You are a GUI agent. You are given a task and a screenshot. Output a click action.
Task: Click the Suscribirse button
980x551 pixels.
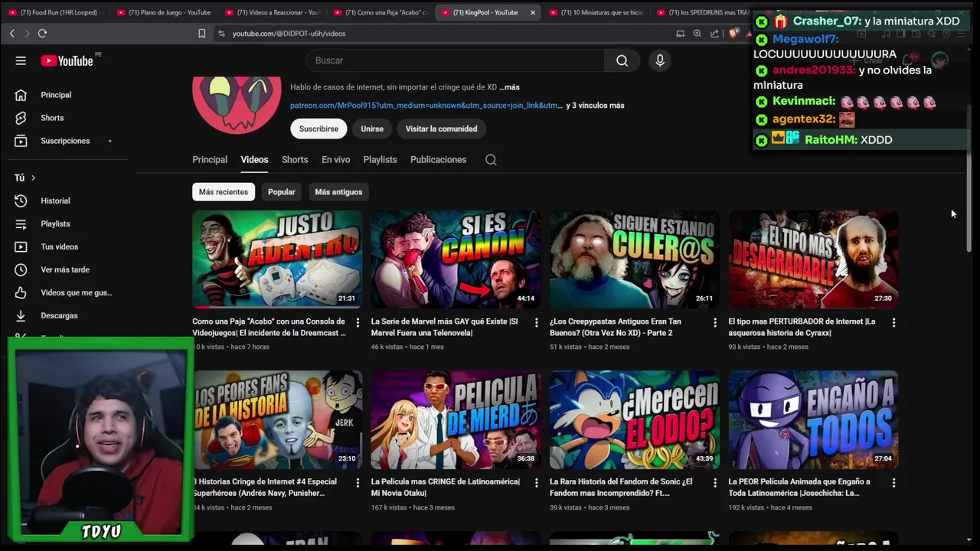click(318, 129)
